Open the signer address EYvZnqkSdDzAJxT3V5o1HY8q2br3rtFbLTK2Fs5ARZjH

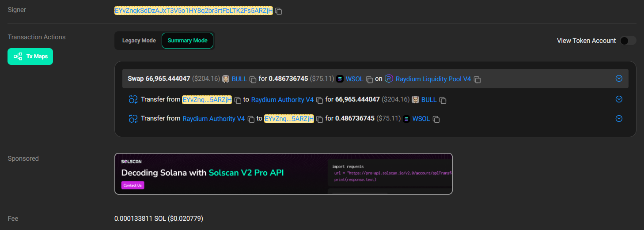[193, 11]
